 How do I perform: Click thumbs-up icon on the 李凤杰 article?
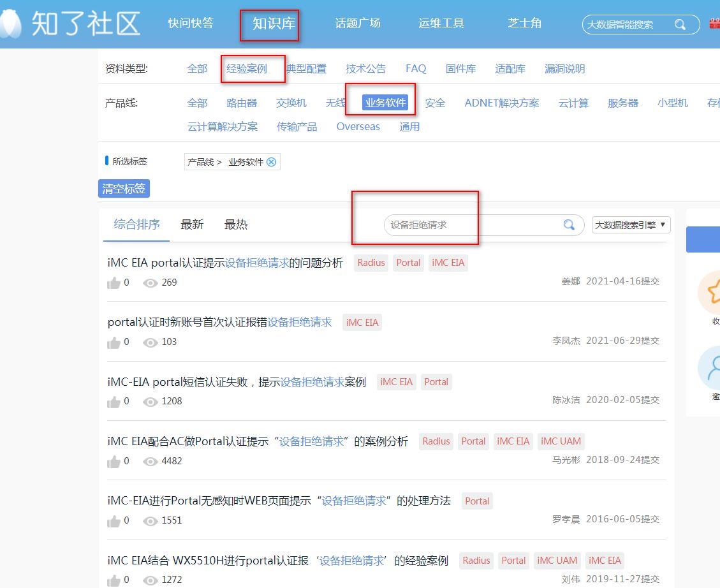click(114, 342)
